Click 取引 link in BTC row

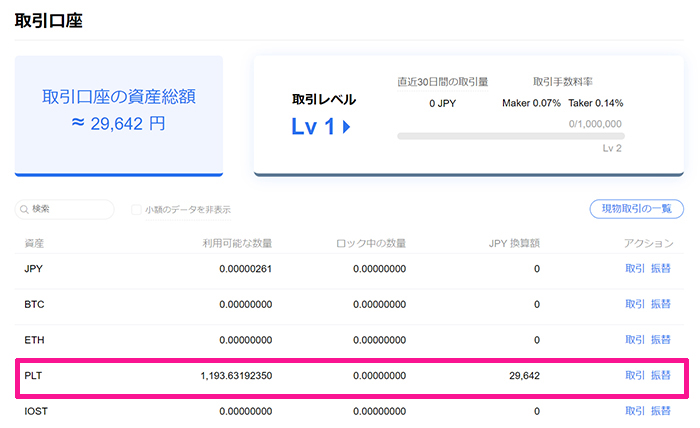coord(635,304)
